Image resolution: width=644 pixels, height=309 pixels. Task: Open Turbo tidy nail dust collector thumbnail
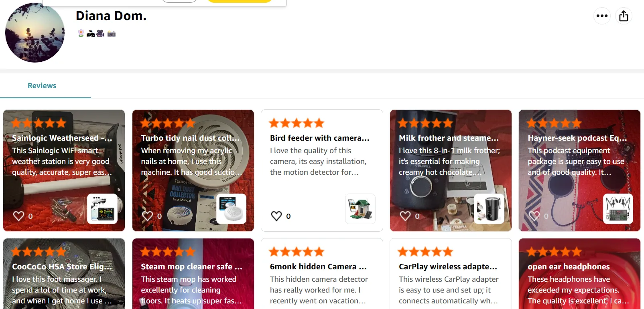click(x=231, y=209)
